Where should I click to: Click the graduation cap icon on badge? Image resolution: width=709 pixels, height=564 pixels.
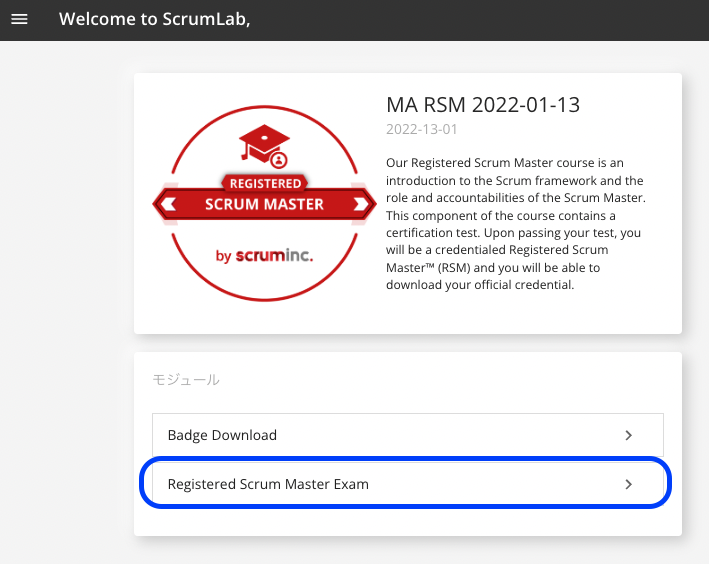point(265,146)
